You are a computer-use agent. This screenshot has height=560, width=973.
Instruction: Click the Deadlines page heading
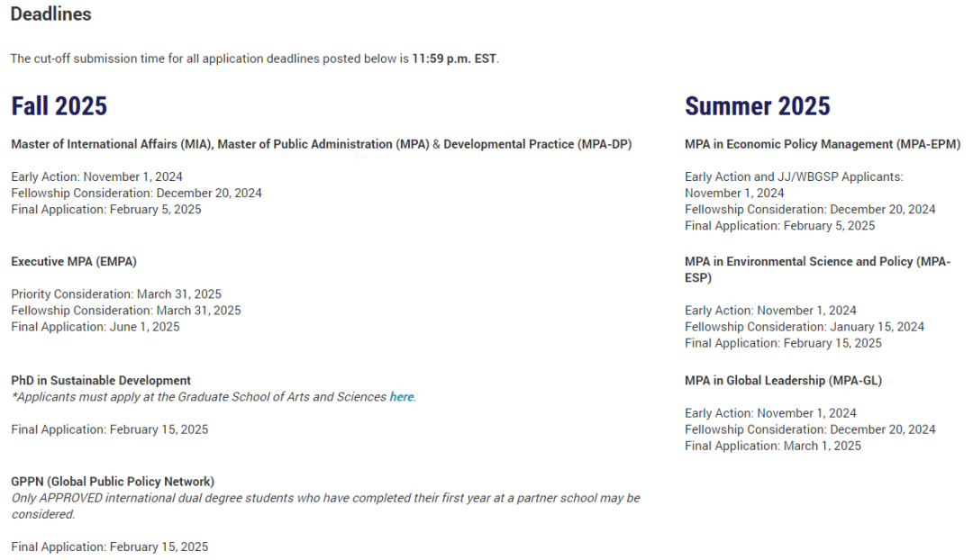tap(50, 14)
